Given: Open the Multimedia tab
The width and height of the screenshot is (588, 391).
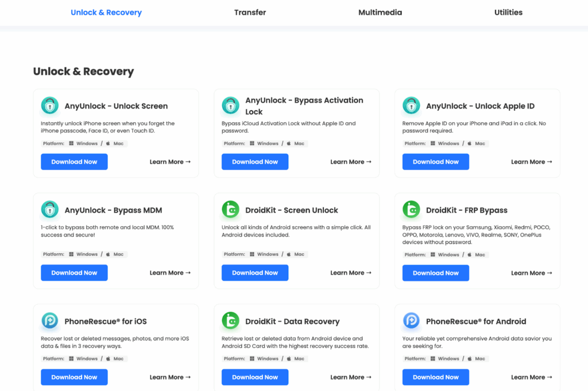Looking at the screenshot, I should click(380, 12).
